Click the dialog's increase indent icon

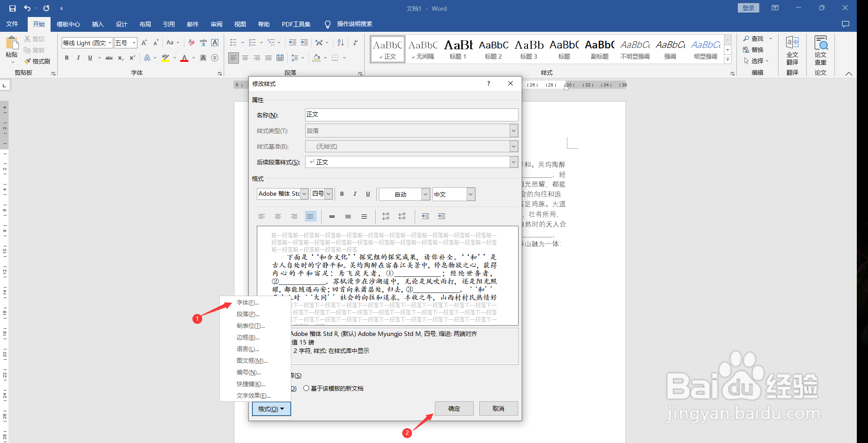[x=442, y=216]
